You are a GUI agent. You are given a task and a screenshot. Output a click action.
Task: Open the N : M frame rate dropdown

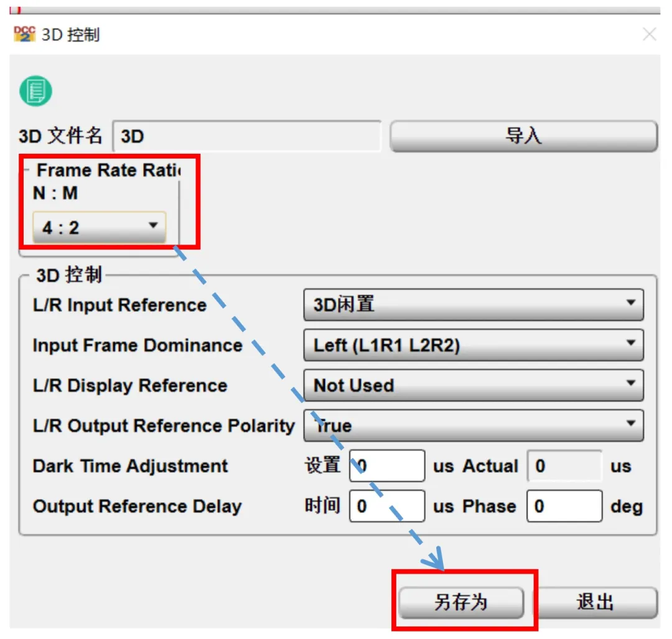pyautogui.click(x=99, y=227)
